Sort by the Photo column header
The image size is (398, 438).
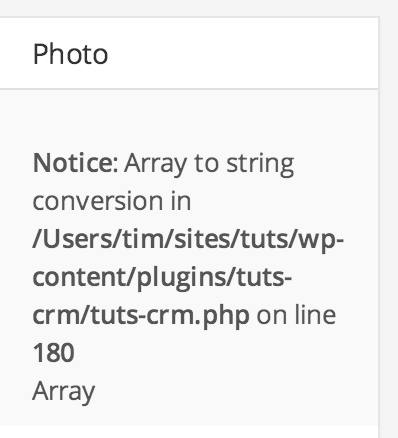coord(70,54)
